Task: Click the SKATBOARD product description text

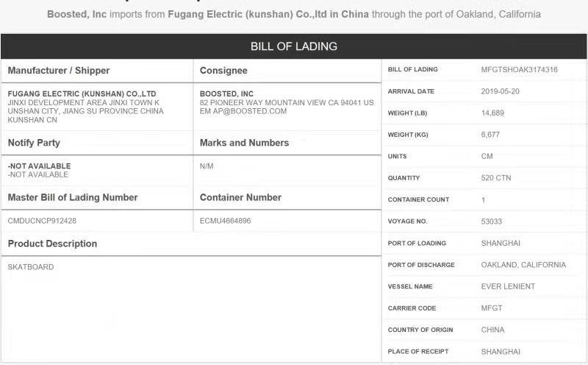Action: click(x=31, y=267)
